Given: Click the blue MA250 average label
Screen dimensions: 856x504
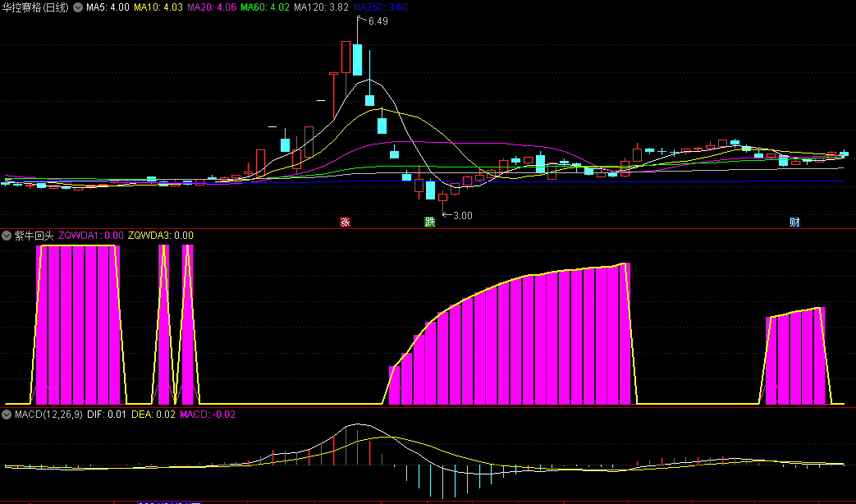Looking at the screenshot, I should pyautogui.click(x=380, y=7).
